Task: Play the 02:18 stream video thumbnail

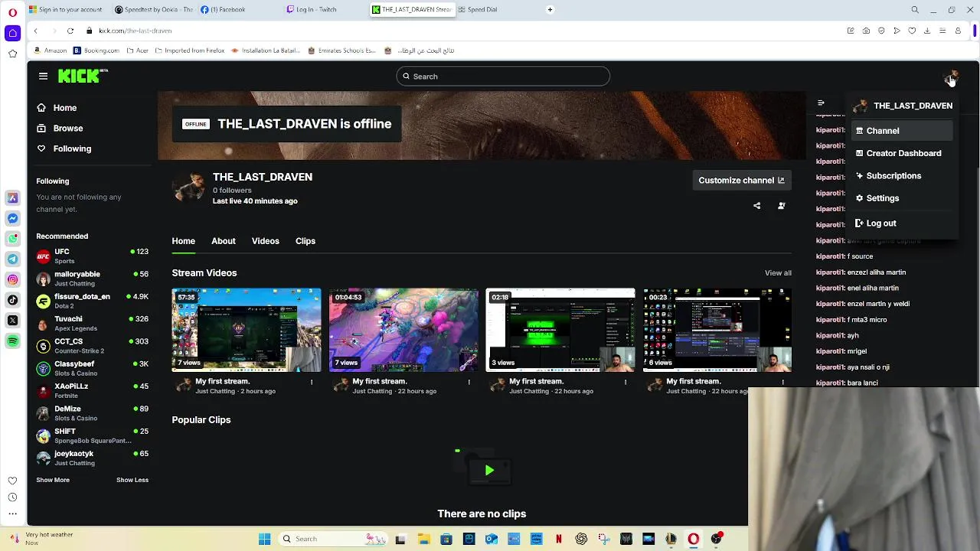Action: point(560,330)
